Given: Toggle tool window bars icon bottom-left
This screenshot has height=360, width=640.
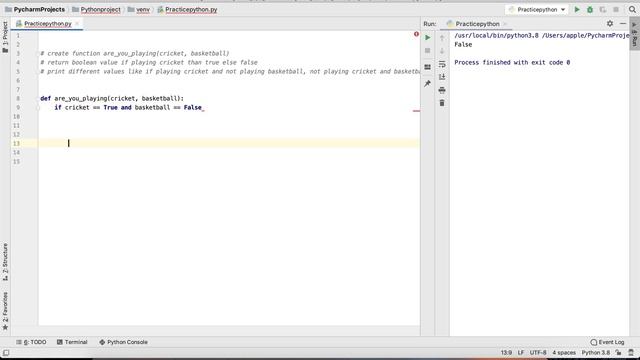Looking at the screenshot, I should 6,353.
